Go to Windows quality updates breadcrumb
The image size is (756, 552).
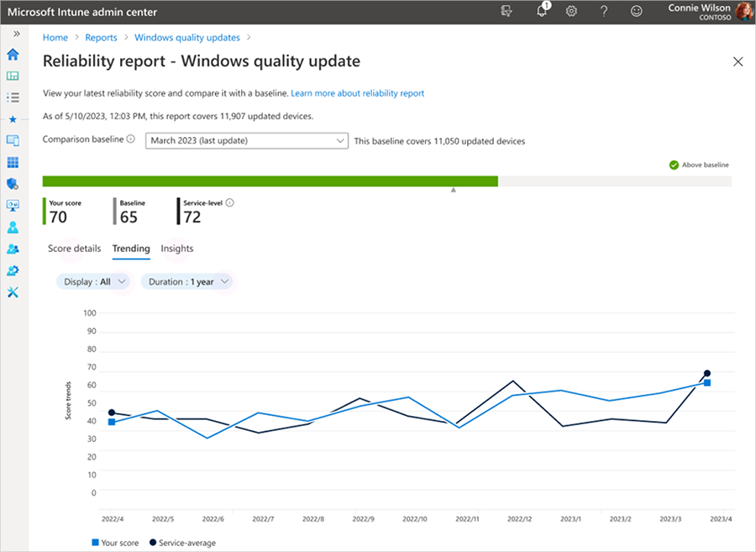187,38
